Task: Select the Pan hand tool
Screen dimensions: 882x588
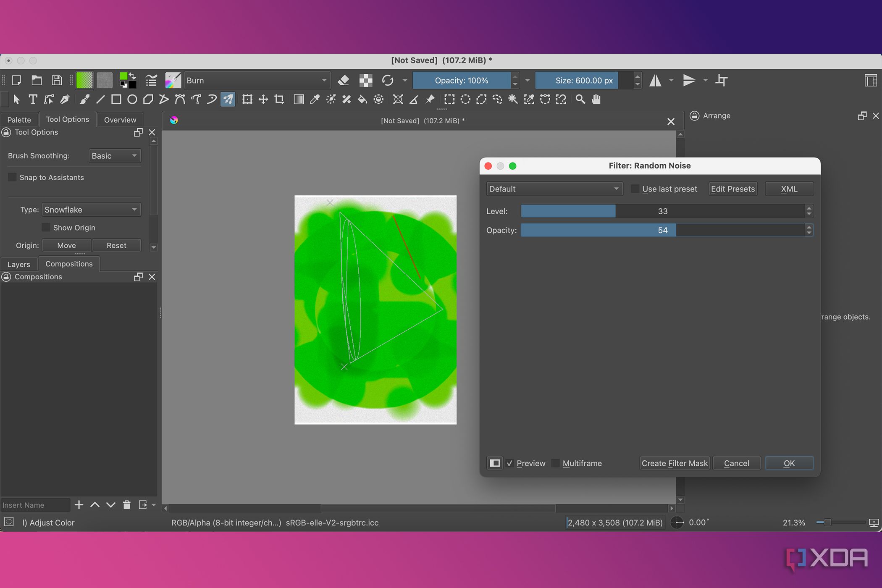Action: [596, 100]
